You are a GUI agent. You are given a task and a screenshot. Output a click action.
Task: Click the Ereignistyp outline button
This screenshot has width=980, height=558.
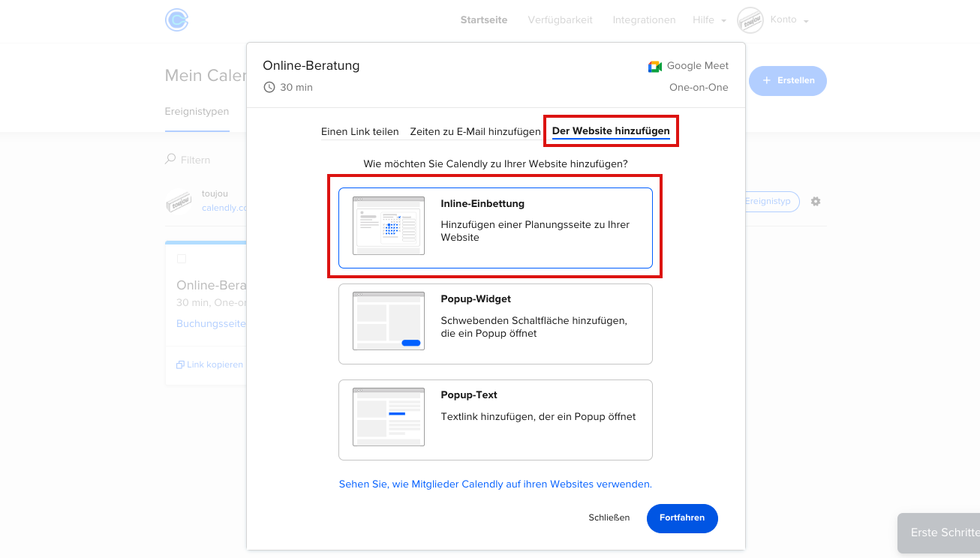click(x=771, y=202)
